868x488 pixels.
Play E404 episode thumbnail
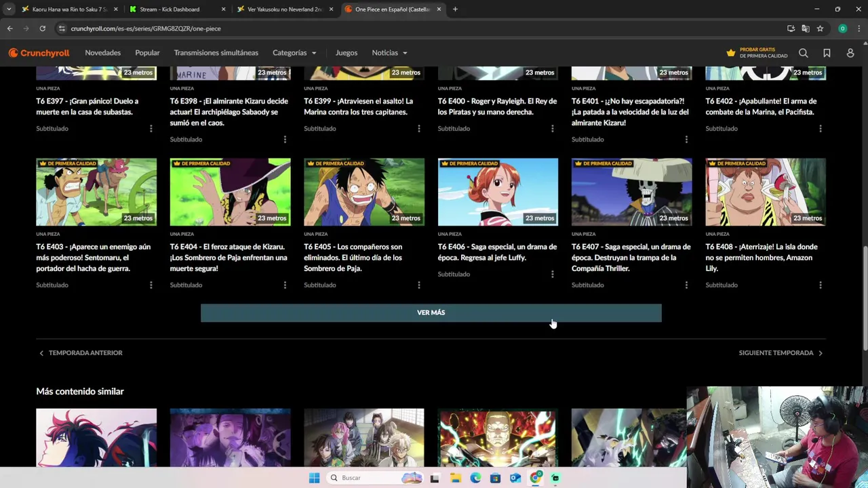(x=230, y=192)
